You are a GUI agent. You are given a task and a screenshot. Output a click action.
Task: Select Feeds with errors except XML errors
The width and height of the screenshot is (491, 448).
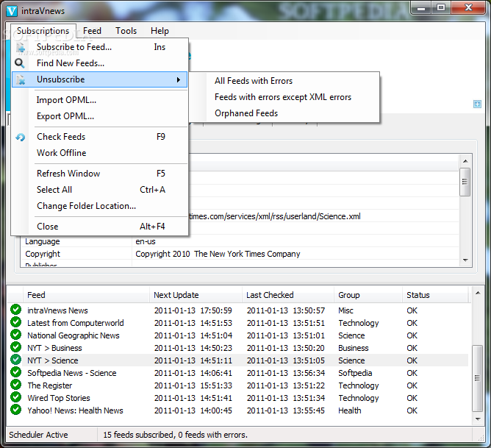[284, 97]
